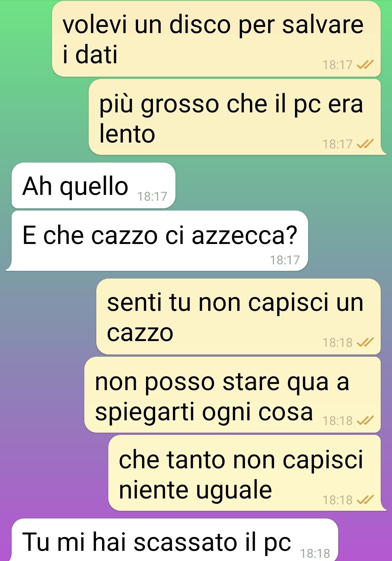Tap the double-check icon on 'senti tu non capisci' message
The height and width of the screenshot is (561, 392).
tap(365, 342)
